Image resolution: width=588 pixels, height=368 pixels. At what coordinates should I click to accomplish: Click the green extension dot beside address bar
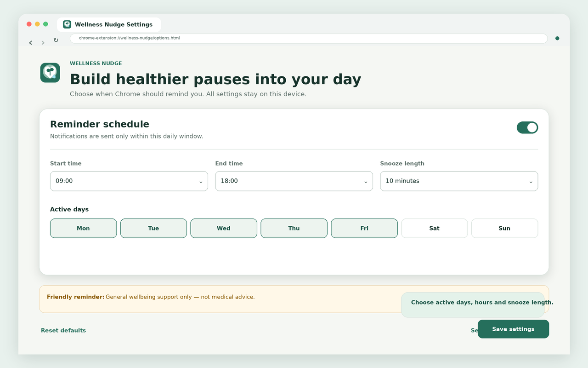tap(557, 39)
